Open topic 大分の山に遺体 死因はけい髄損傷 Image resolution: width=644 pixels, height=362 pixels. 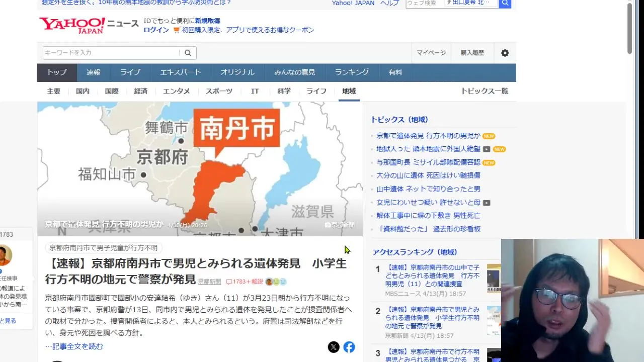tap(429, 176)
